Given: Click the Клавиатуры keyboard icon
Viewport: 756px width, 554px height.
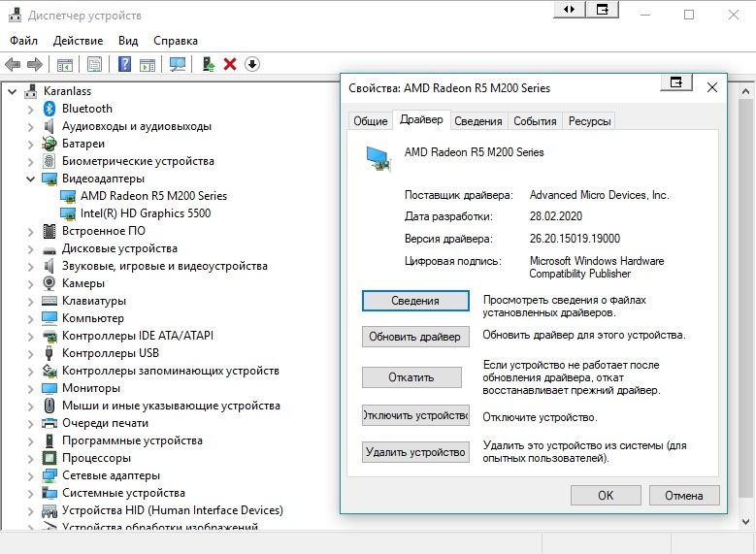Looking at the screenshot, I should pyautogui.click(x=49, y=301).
